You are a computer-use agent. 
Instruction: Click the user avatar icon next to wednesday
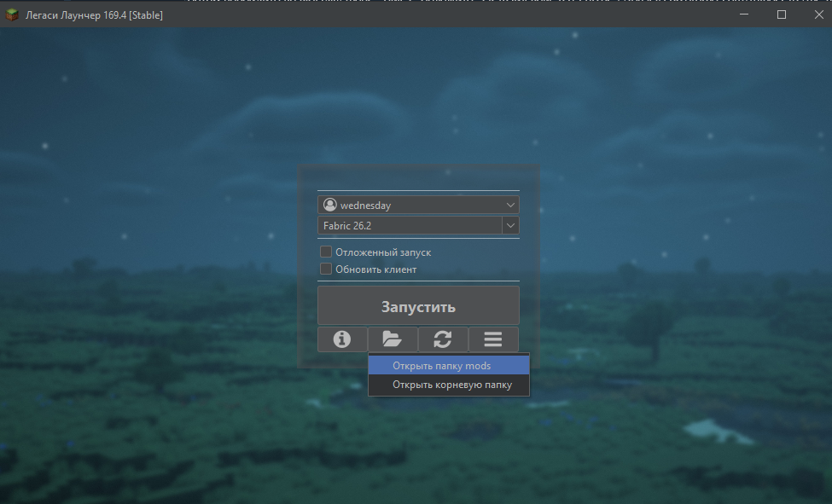330,205
